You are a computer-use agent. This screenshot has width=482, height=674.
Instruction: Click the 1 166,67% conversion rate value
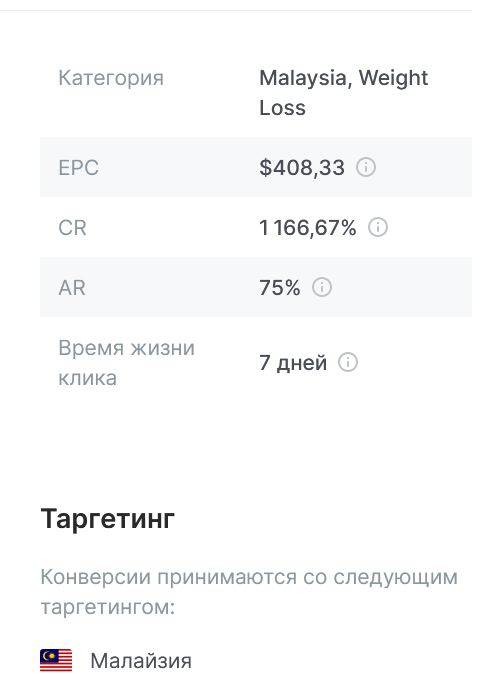[x=307, y=227]
